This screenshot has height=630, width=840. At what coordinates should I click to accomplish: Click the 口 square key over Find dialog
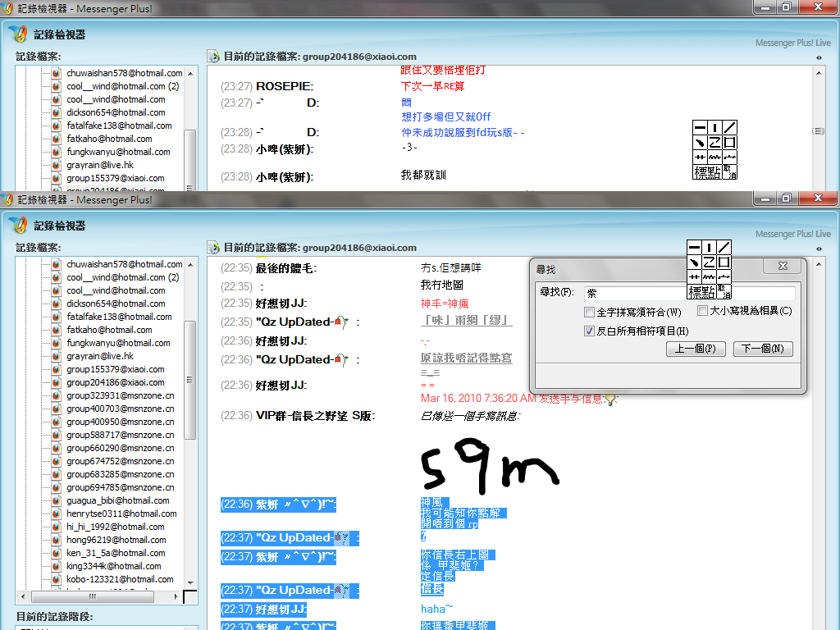coord(724,262)
